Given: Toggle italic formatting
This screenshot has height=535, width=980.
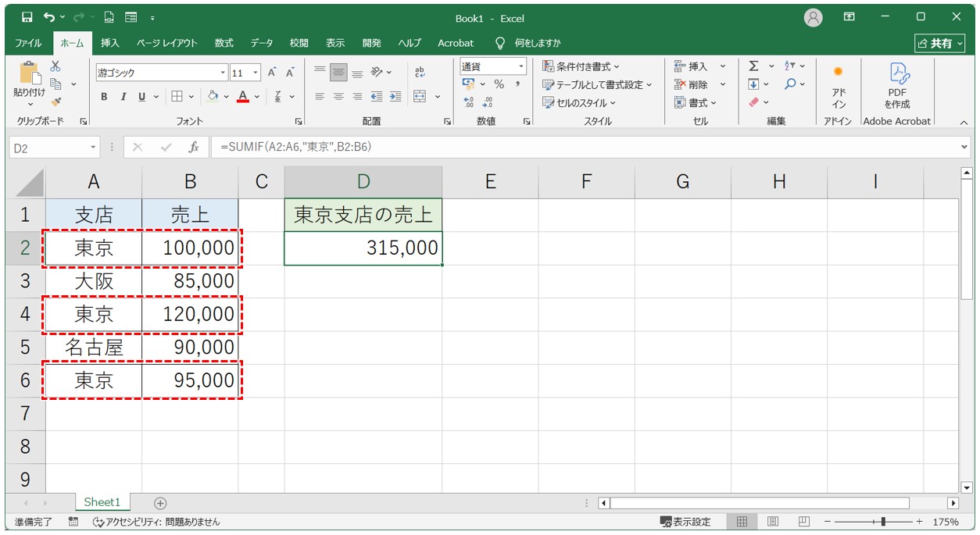Looking at the screenshot, I should 123,97.
